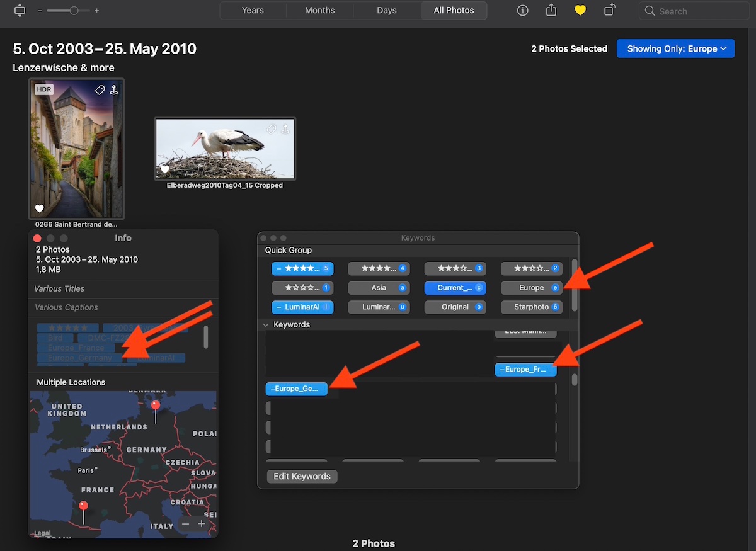The height and width of the screenshot is (551, 756).
Task: Switch to the Years view tab
Action: tap(253, 11)
